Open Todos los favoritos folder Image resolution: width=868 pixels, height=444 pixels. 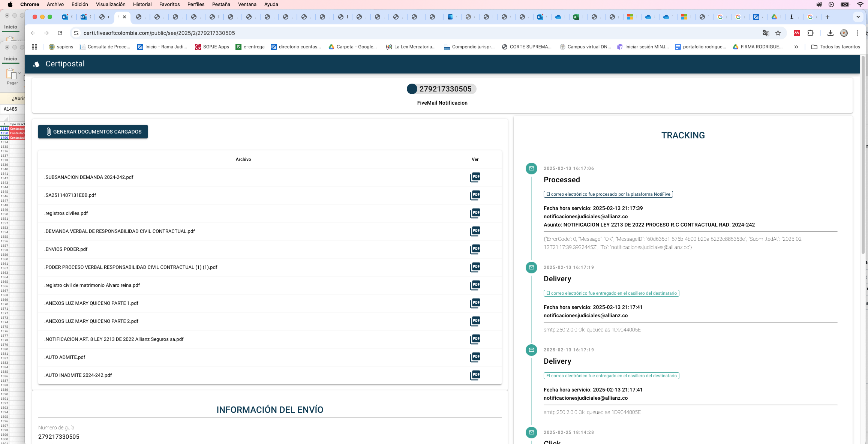pyautogui.click(x=836, y=47)
